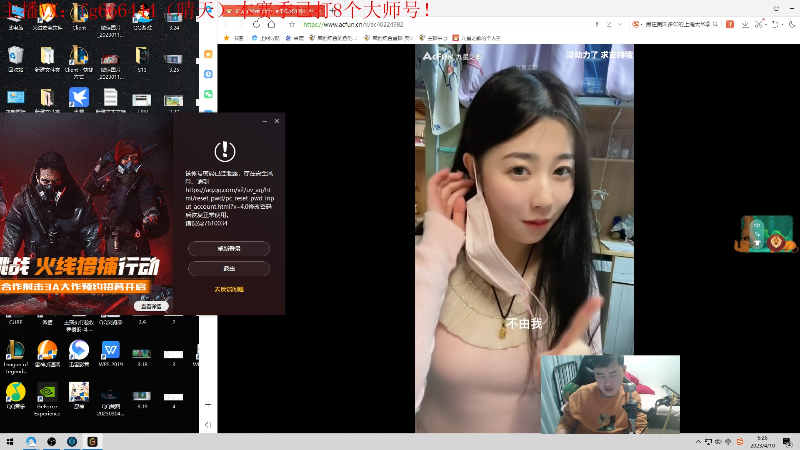Show hidden system tray icons
The width and height of the screenshot is (800, 450).
(x=698, y=442)
